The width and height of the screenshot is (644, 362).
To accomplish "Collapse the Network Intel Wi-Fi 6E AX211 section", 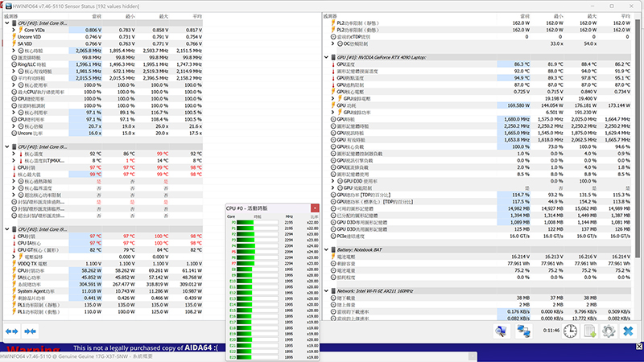I will [326, 291].
